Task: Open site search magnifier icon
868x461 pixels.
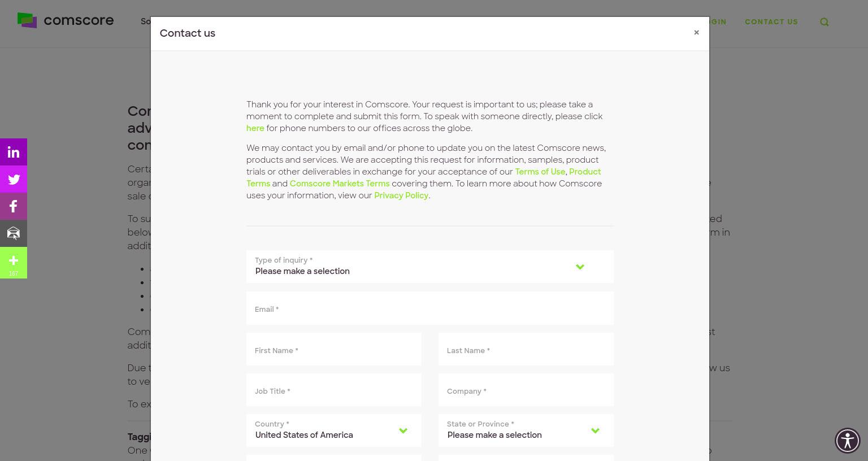Action: coord(824,22)
